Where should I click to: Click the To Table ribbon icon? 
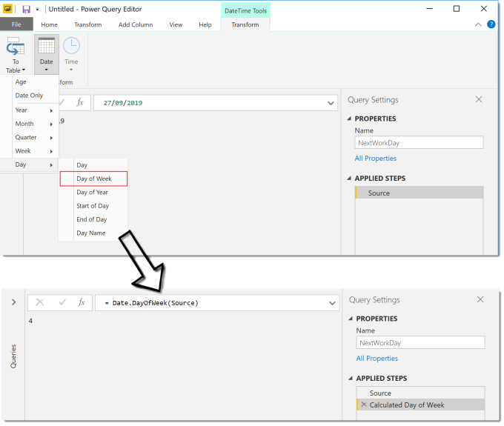[16, 55]
